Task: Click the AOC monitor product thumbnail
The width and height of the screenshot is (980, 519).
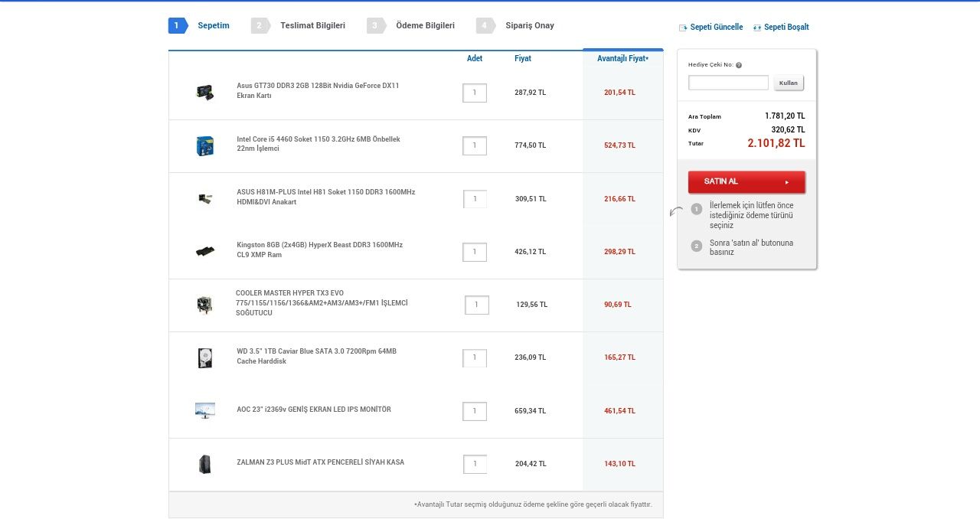Action: (204, 410)
